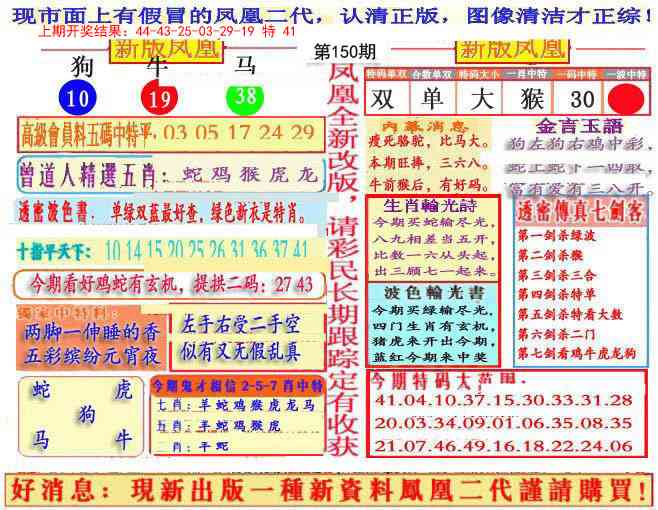Screen dimensions: 658x510
Task: Click the line 猪虎来开出今期
Action: coord(434,342)
